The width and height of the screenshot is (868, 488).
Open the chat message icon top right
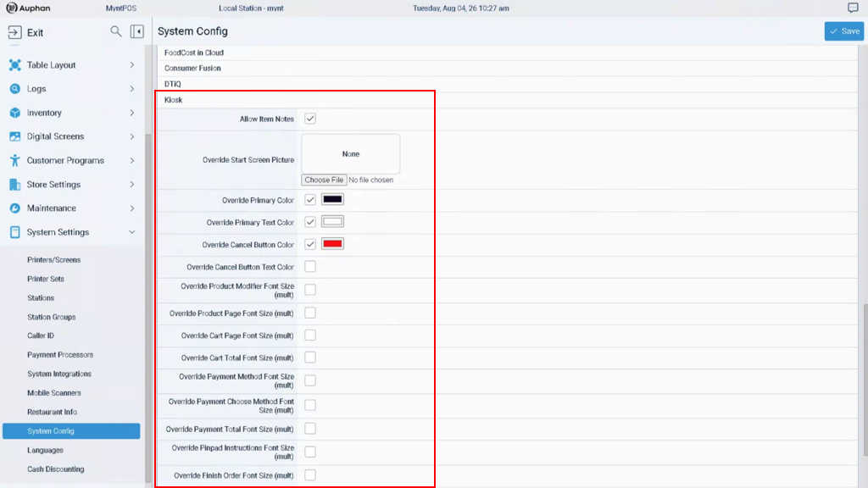tap(853, 8)
